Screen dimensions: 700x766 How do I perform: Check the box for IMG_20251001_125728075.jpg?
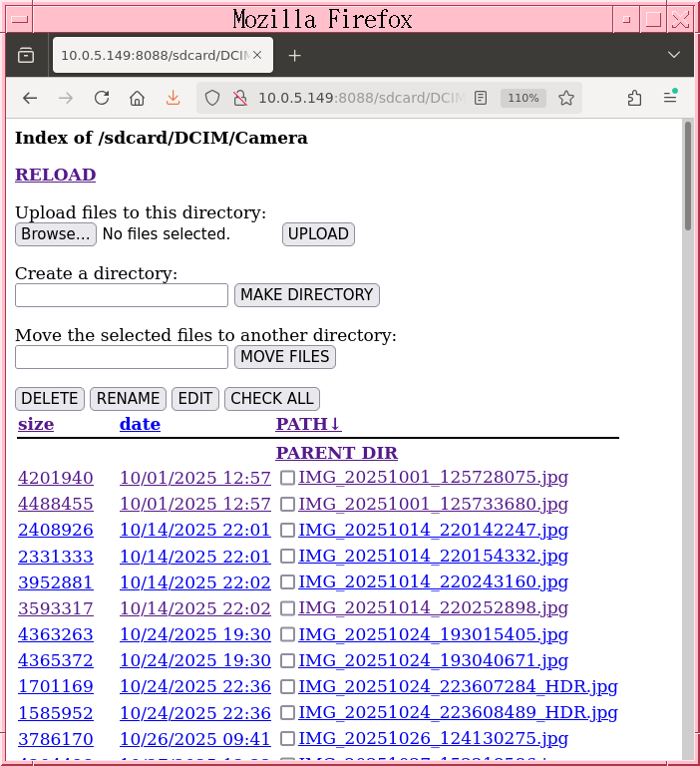(287, 478)
